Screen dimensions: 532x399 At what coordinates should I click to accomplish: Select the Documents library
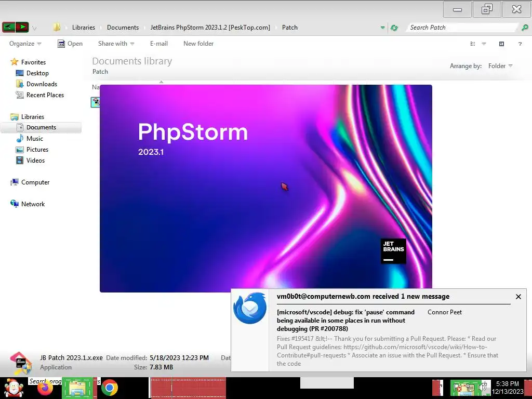[x=41, y=127]
